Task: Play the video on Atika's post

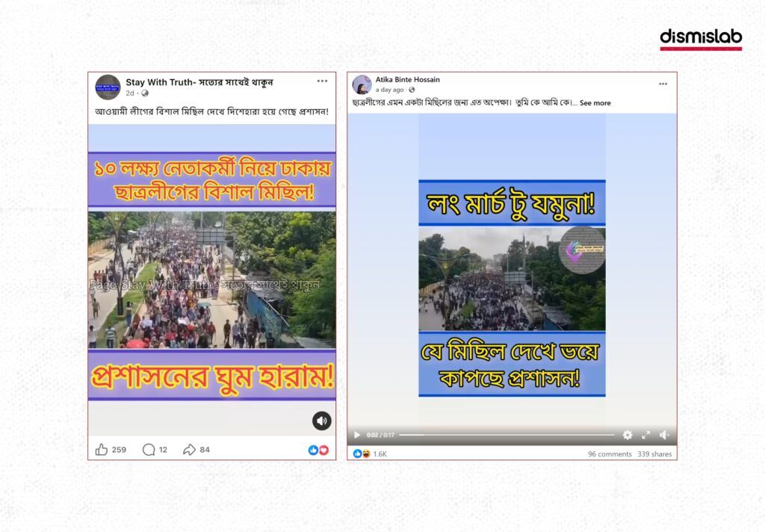Action: click(x=357, y=435)
